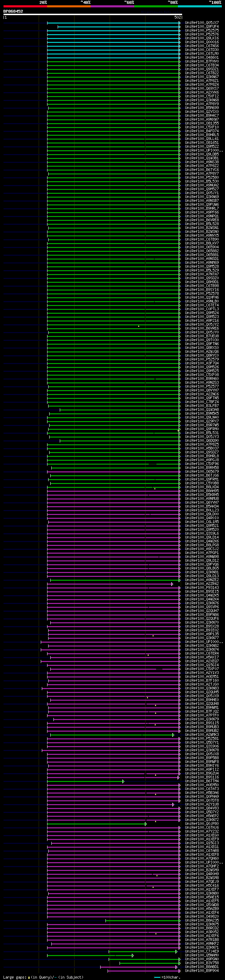Select hit UniRef100_C6TER4
The image size is (225, 980).
pos(202,654)
